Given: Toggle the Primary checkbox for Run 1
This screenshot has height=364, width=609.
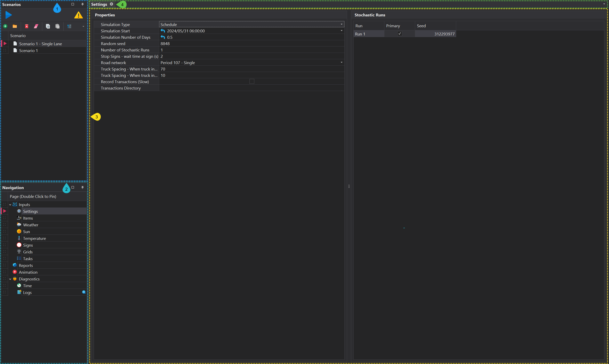Looking at the screenshot, I should click(x=400, y=34).
